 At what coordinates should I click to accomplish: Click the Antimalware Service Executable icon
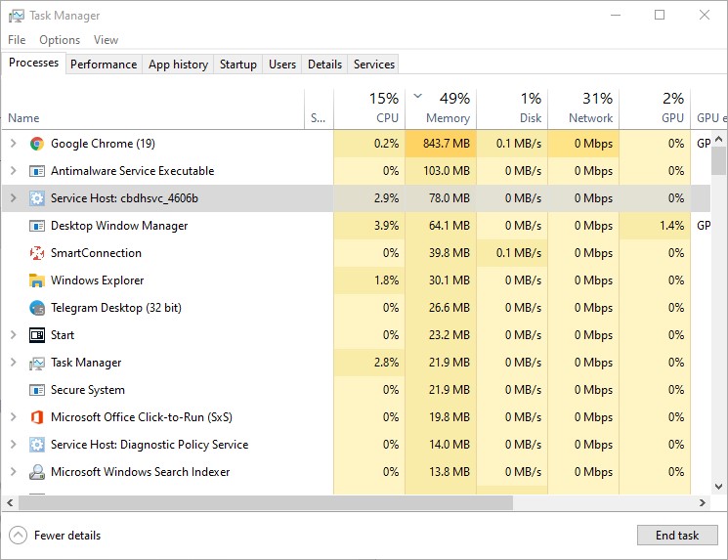point(37,171)
